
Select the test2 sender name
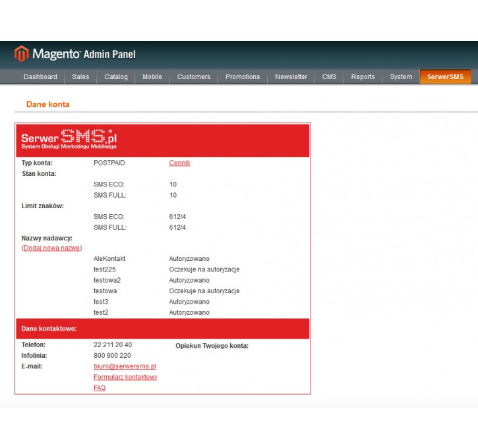coord(101,312)
